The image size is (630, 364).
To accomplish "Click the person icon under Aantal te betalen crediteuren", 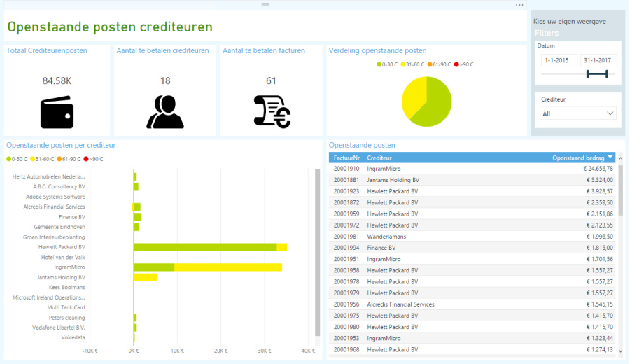I will 165,112.
